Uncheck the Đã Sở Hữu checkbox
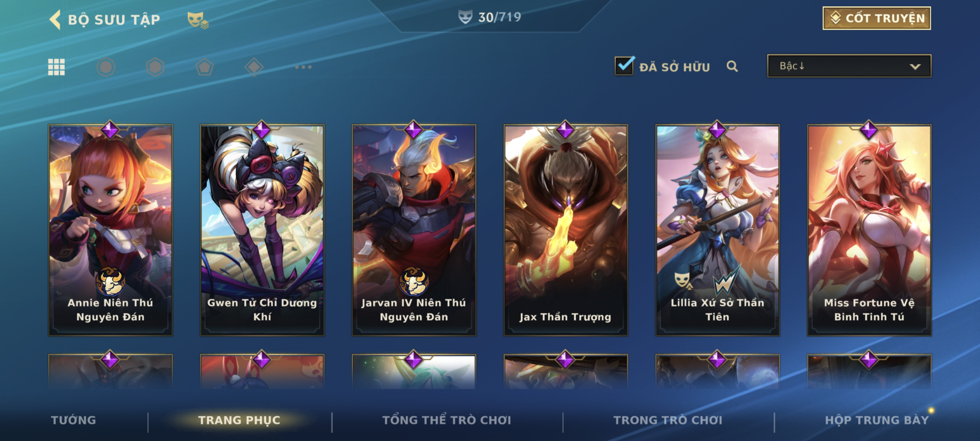The image size is (980, 441). tap(624, 65)
